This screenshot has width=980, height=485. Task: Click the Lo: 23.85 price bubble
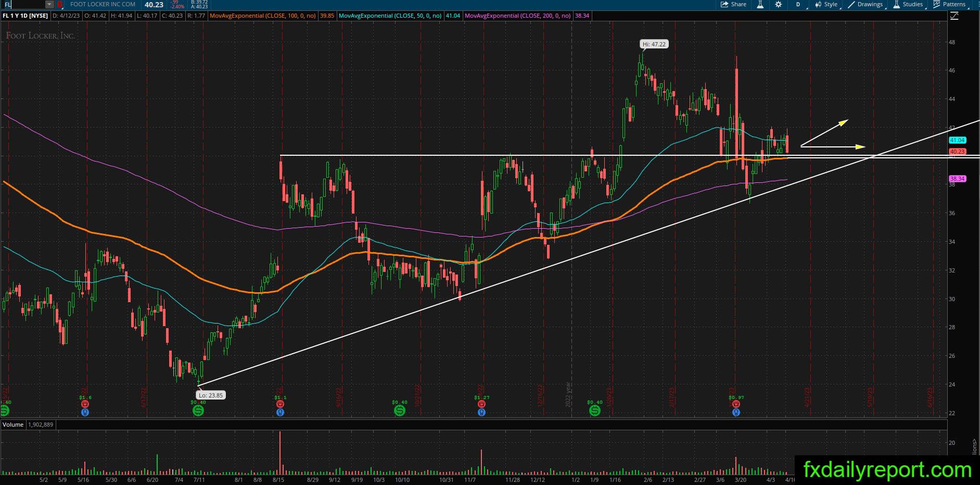(x=211, y=395)
